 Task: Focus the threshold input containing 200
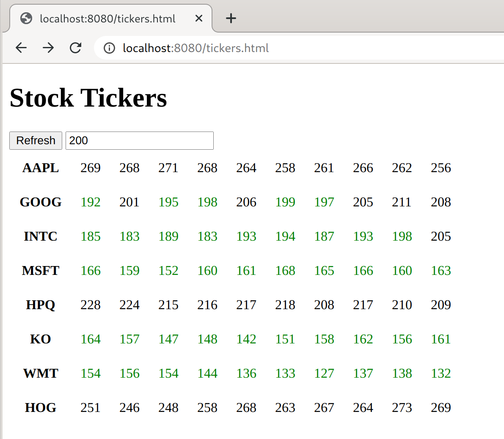[140, 141]
